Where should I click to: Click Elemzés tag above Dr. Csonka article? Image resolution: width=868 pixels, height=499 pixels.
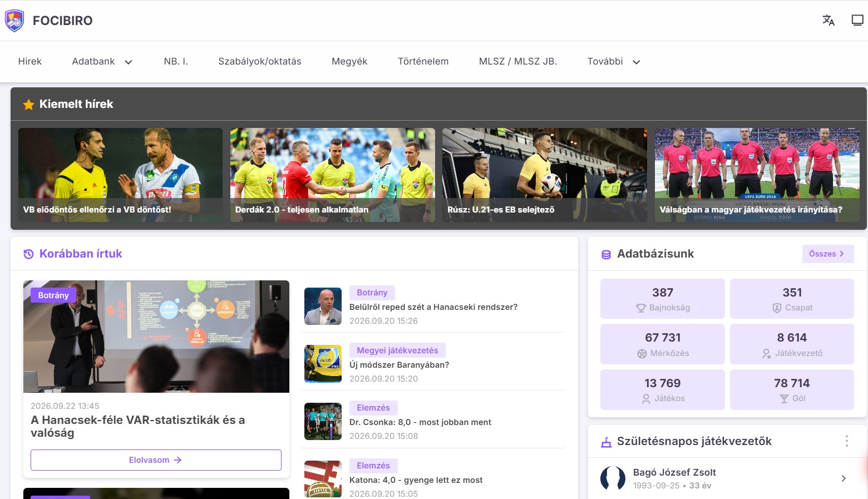(373, 408)
